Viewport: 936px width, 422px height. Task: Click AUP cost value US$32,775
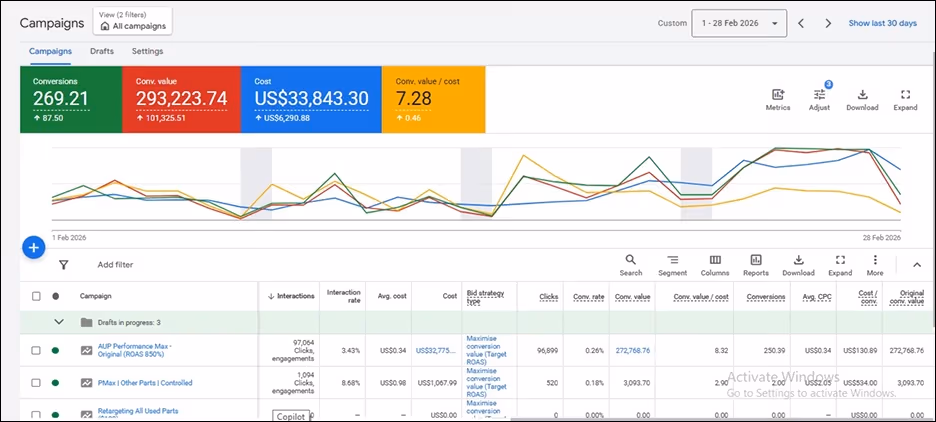[x=436, y=351]
